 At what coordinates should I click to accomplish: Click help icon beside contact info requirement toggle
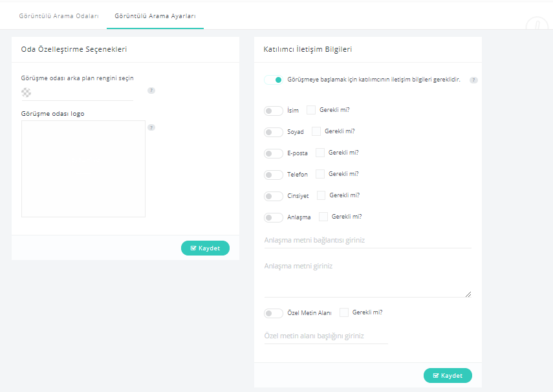click(x=473, y=80)
